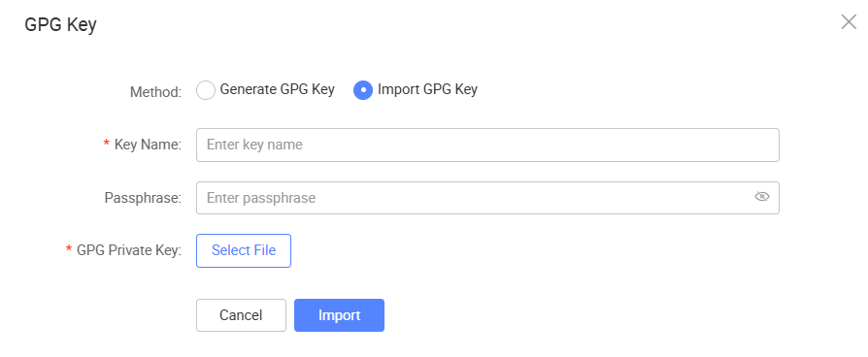This screenshot has width=868, height=357.
Task: Click the 'GPG Key' dialog title
Action: point(61,25)
